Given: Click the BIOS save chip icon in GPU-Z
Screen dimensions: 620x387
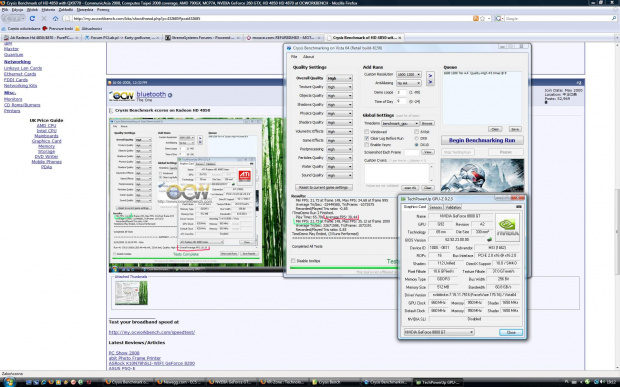Looking at the screenshot, I should pyautogui.click(x=489, y=240).
